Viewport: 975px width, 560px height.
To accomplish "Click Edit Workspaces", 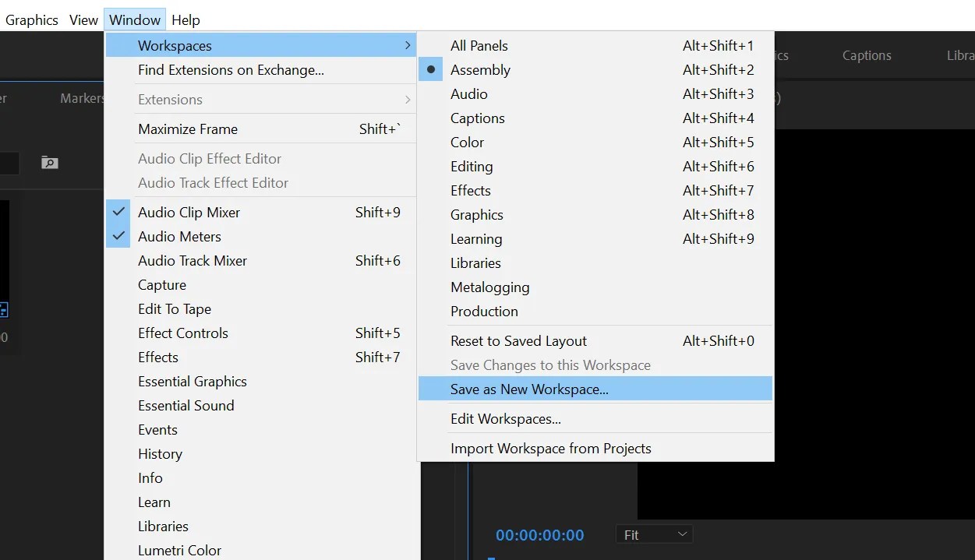I will (x=506, y=418).
